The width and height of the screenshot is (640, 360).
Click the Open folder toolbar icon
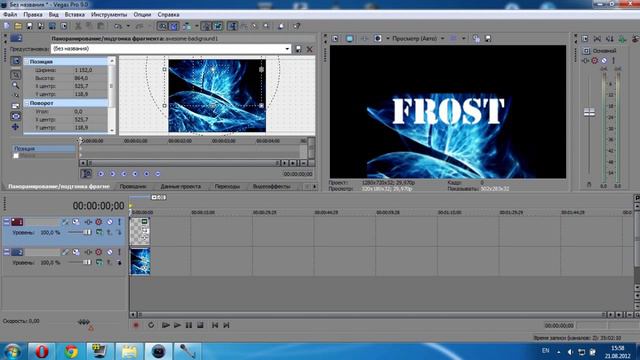[x=18, y=26]
